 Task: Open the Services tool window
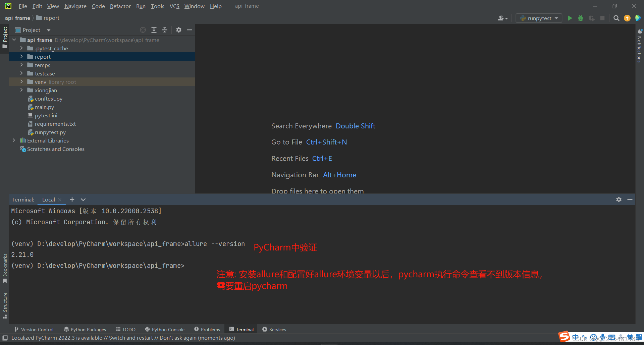pos(274,330)
